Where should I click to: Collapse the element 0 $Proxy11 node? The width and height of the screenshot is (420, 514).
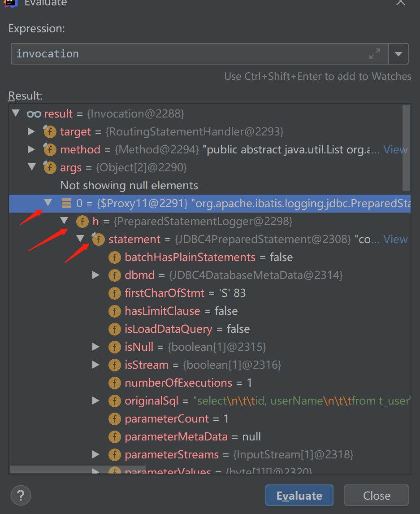point(48,203)
